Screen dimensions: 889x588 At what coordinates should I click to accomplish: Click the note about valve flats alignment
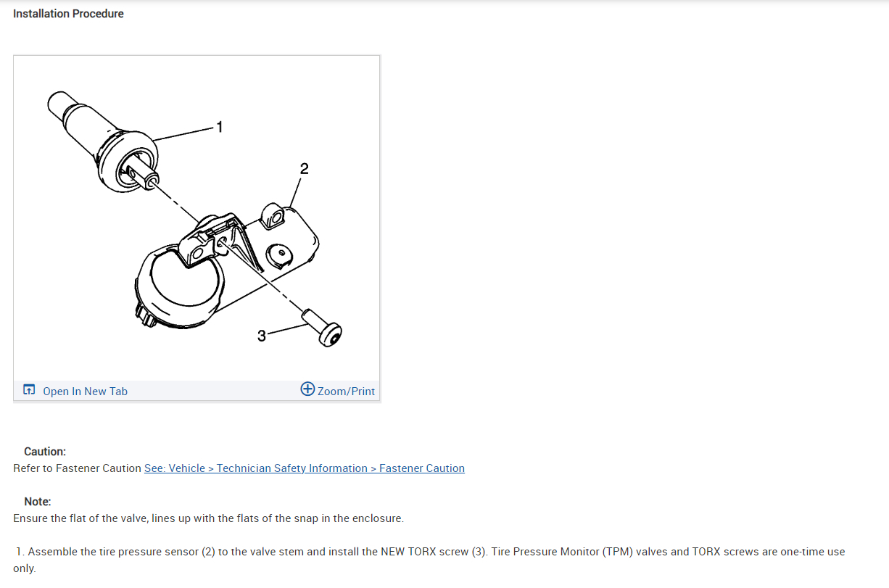[208, 518]
